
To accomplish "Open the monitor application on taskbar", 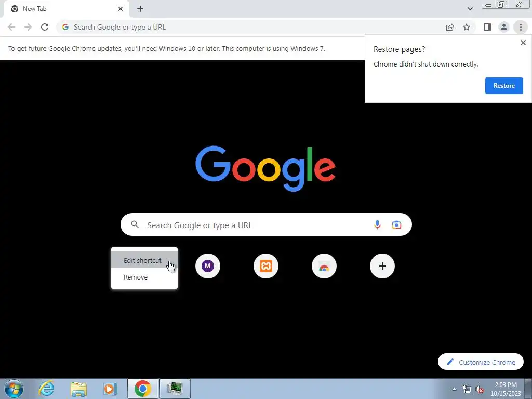I will [175, 389].
